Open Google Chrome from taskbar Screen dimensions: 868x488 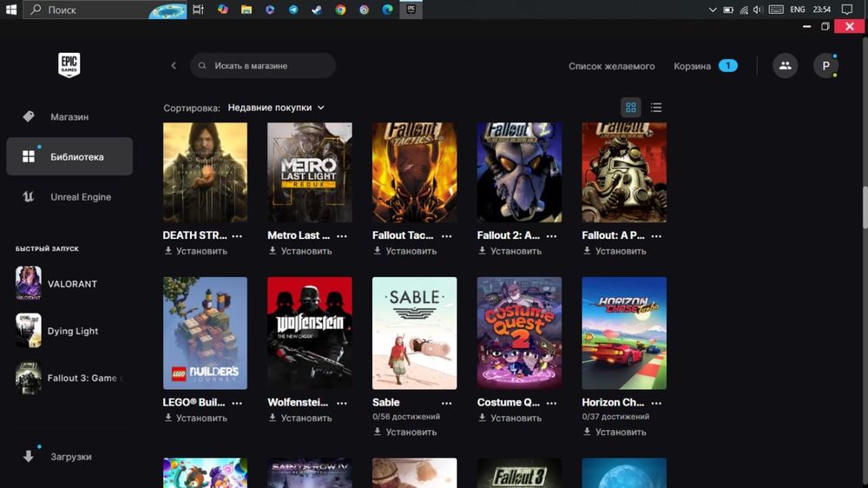point(340,10)
